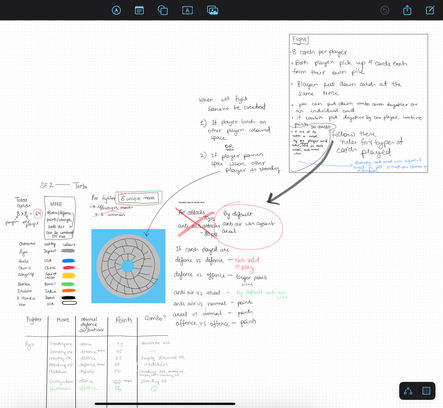
Task: Select the circular game board image
Action: point(128,266)
